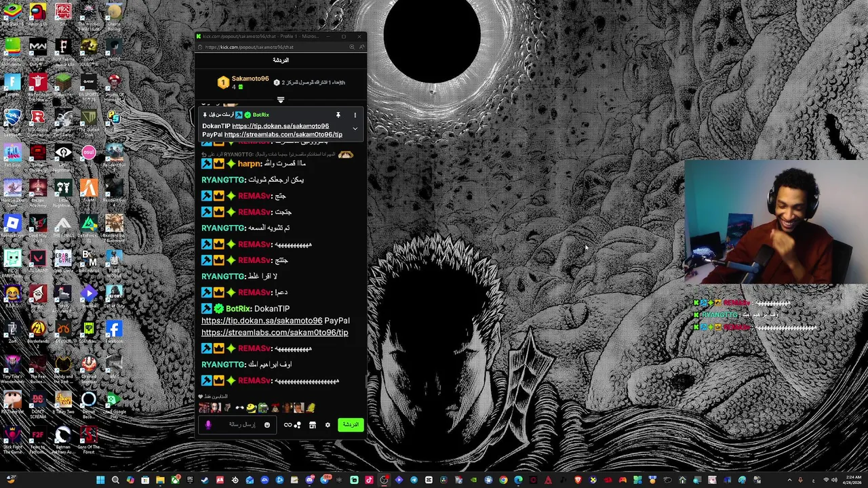Viewport: 868px width, 488px height.
Task: Open the chat settings gear icon
Action: click(x=328, y=425)
